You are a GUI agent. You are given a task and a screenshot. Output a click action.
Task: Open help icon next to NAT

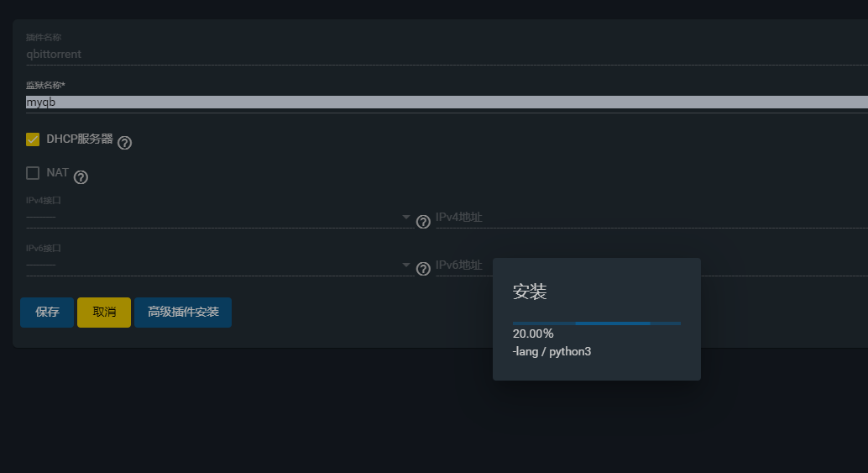pos(81,177)
